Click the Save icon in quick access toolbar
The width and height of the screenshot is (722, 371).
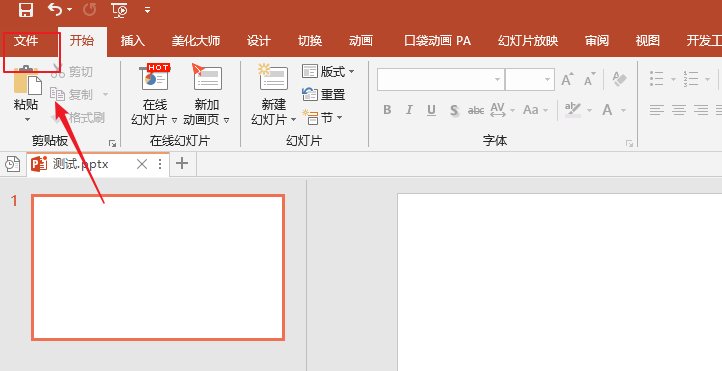[26, 9]
